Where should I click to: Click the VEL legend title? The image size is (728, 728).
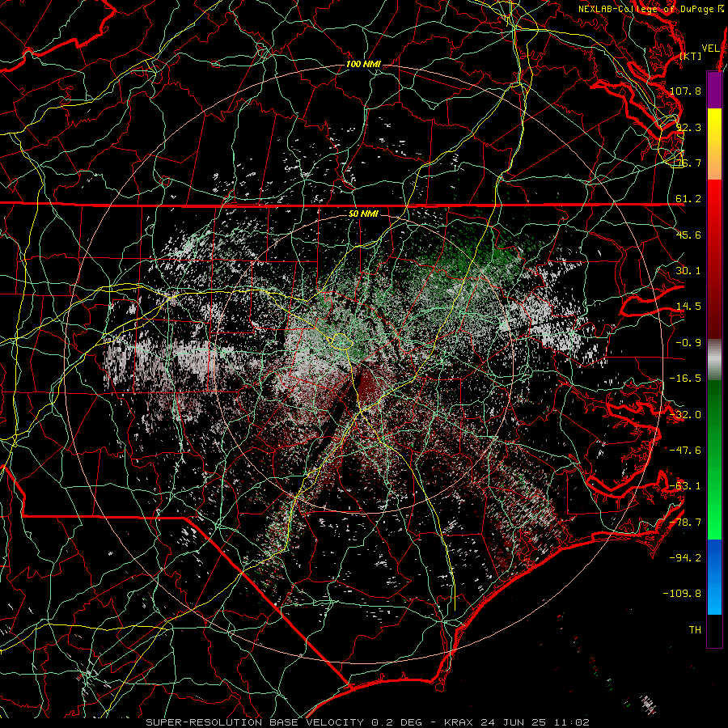[711, 49]
